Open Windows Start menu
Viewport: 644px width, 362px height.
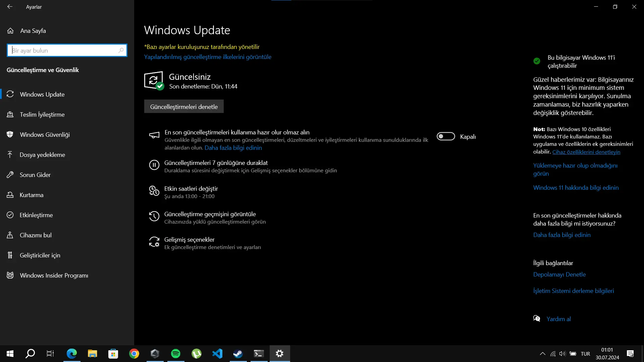pyautogui.click(x=10, y=354)
